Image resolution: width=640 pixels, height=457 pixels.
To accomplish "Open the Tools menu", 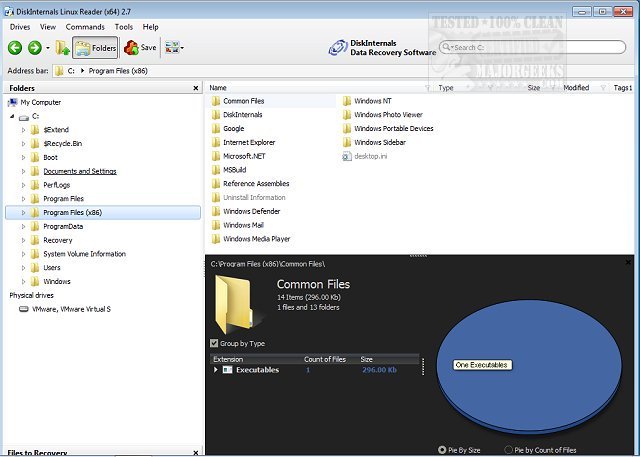I will (124, 27).
